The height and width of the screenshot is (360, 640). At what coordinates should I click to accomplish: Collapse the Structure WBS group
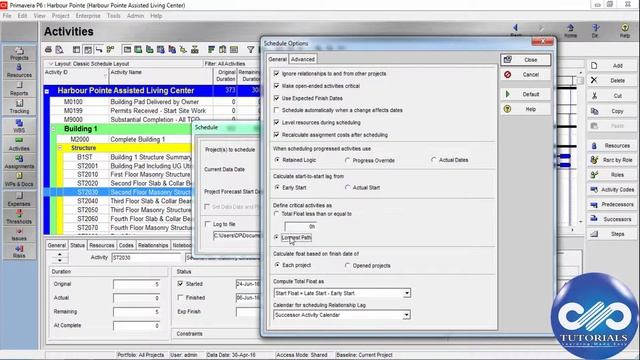(60, 148)
